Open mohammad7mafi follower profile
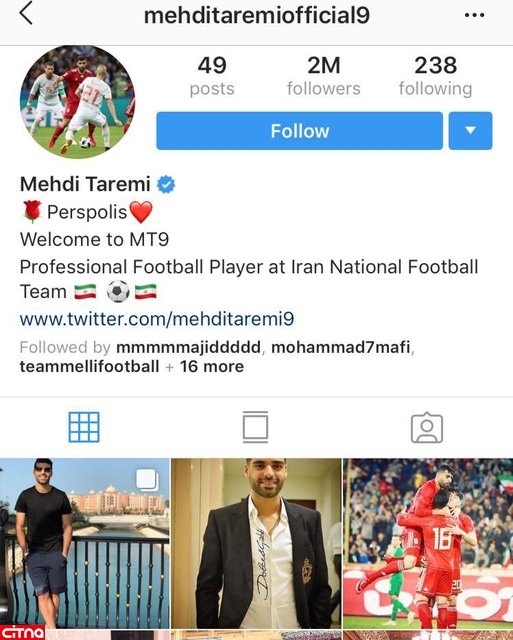Viewport: 513px width, 640px height. (341, 347)
